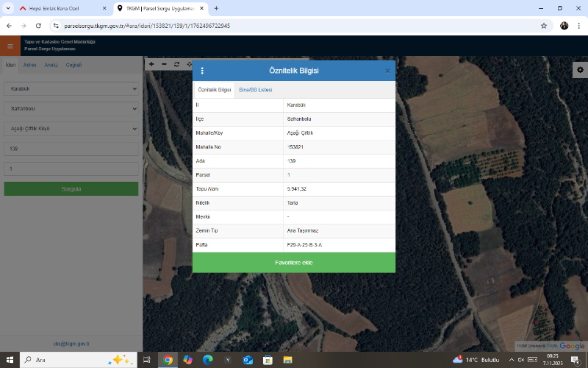Switch to the Bina/BB Listesi tab
The width and height of the screenshot is (588, 368).
[x=256, y=89]
